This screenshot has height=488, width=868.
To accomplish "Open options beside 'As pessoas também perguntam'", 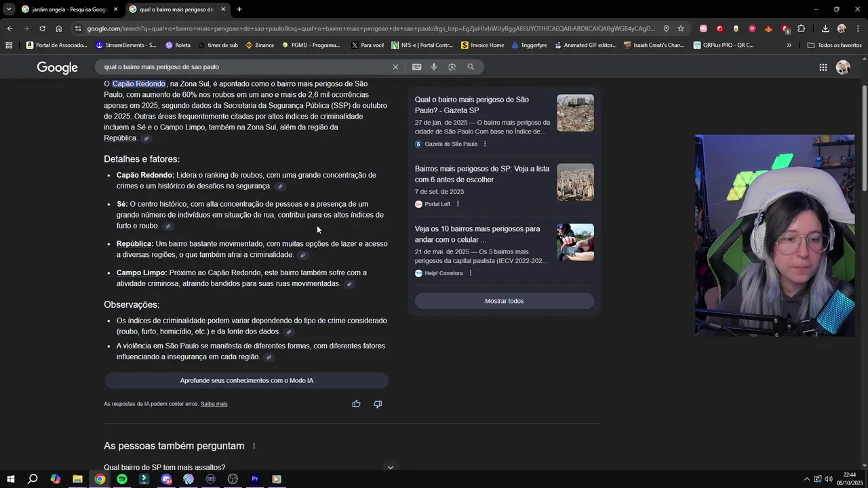I will pyautogui.click(x=254, y=446).
